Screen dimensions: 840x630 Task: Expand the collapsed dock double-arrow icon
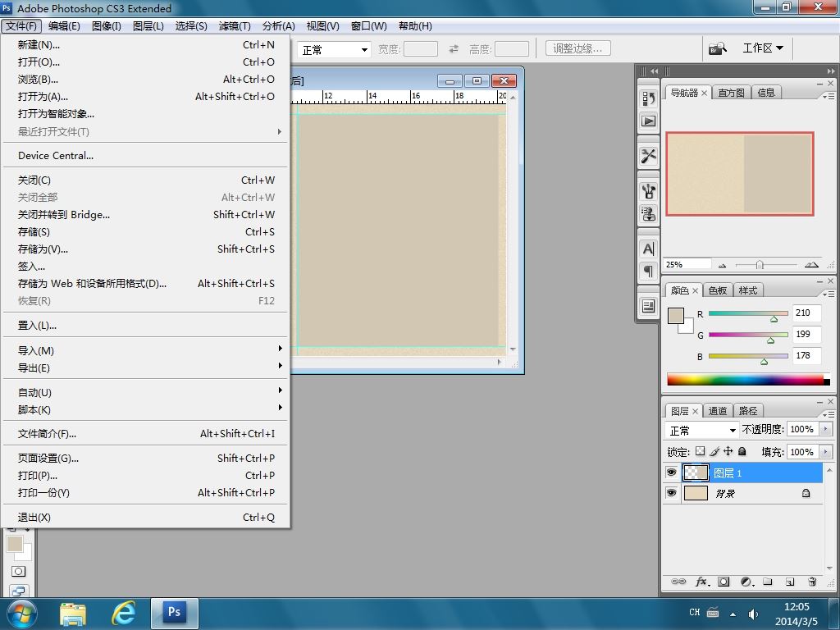[x=654, y=71]
